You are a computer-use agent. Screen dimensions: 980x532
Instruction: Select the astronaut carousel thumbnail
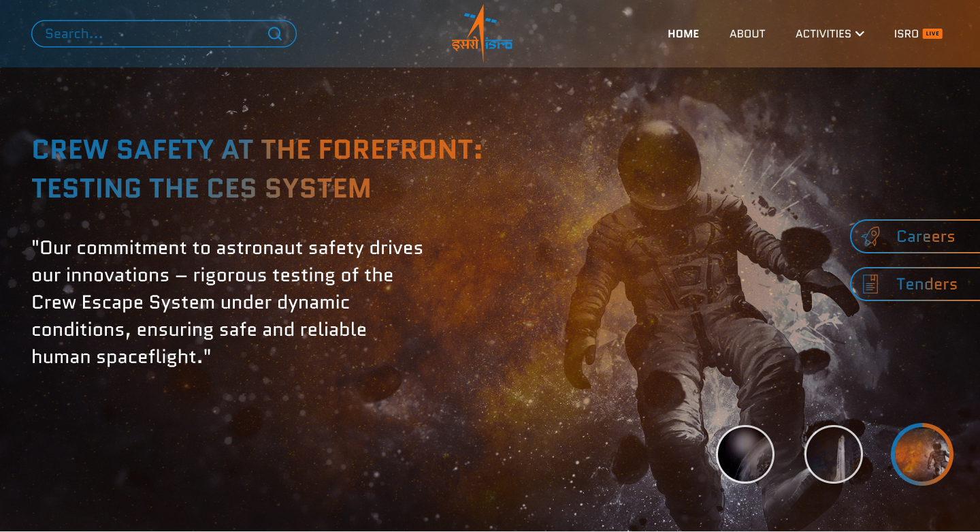[x=922, y=454]
